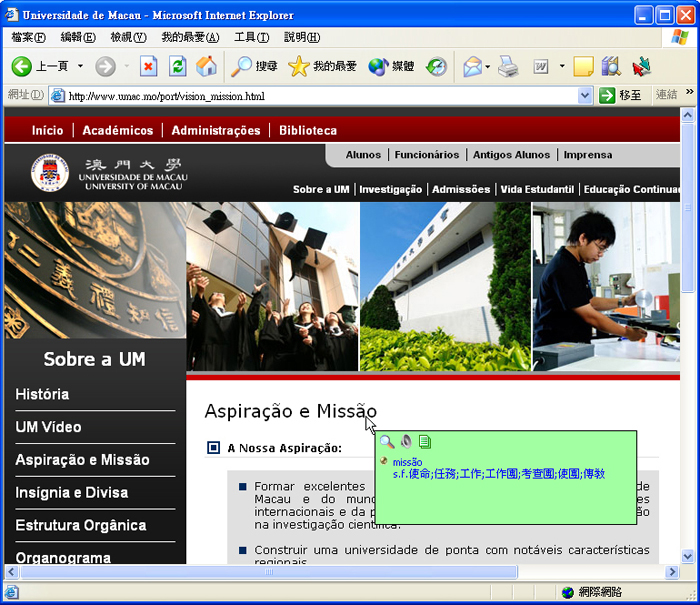Open the Search magnifier button
Viewport: 700px width, 605px height.
coord(254,67)
